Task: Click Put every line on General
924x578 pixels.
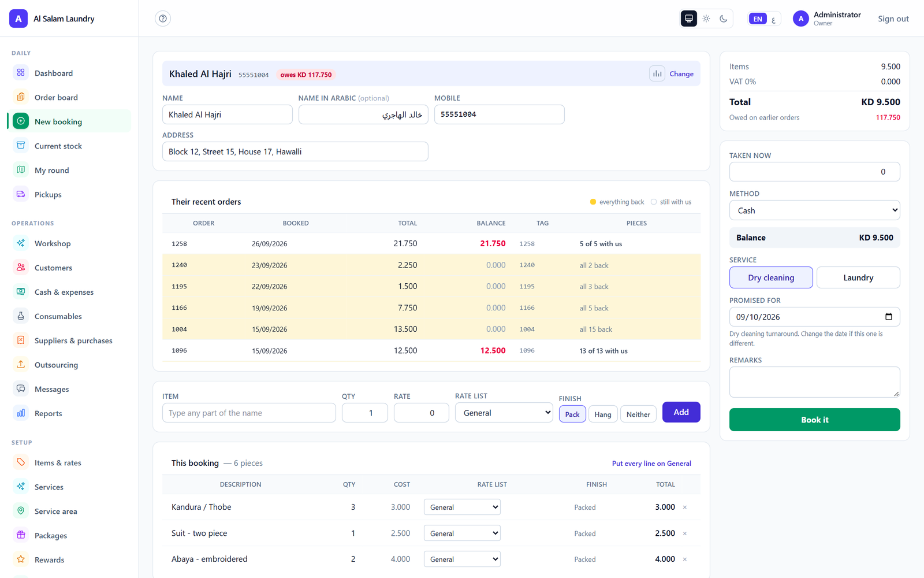Action: click(x=651, y=463)
